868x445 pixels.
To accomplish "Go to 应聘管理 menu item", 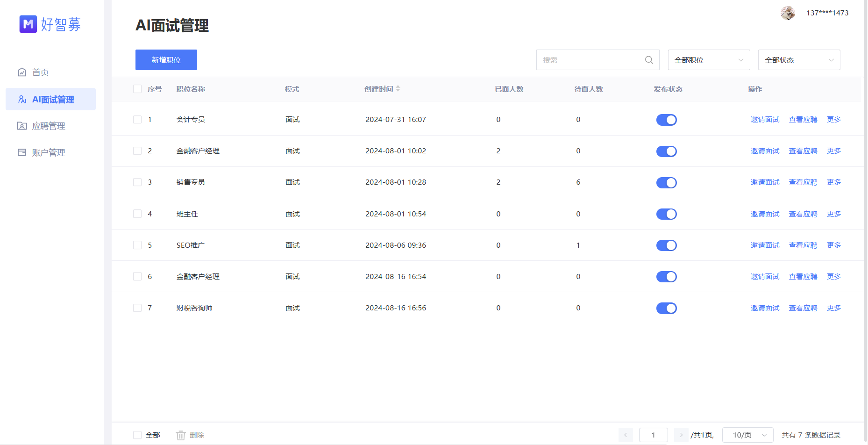I will click(49, 126).
